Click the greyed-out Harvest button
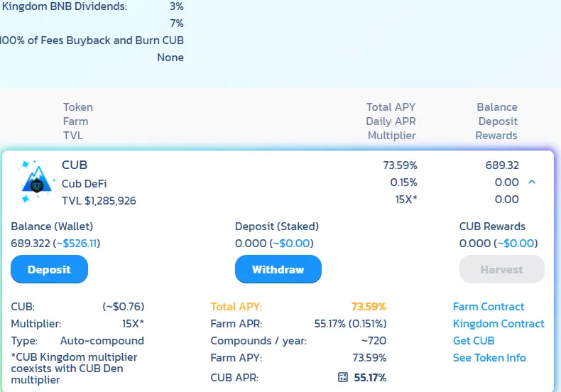561x392 pixels. click(x=501, y=269)
